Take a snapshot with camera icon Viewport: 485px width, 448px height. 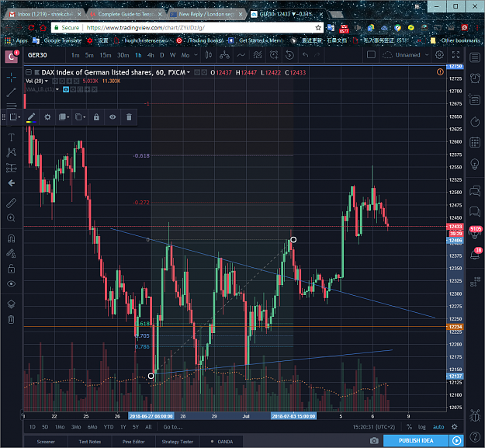coord(374,440)
